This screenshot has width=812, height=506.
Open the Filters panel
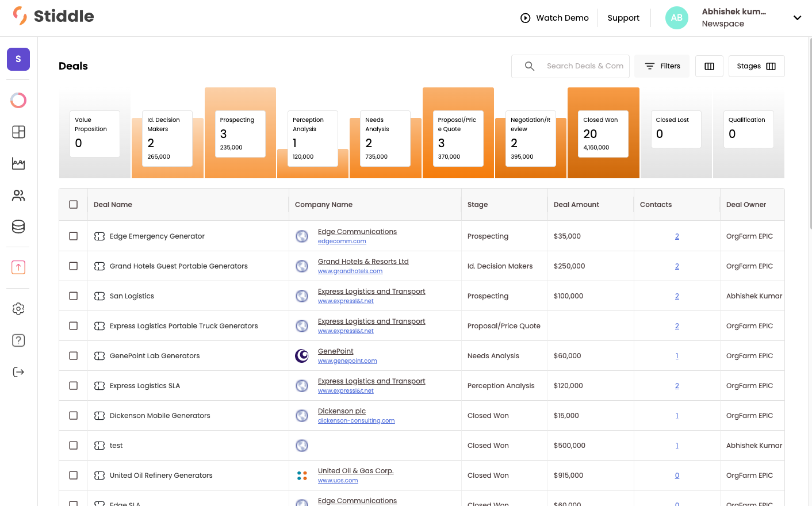tap(662, 66)
